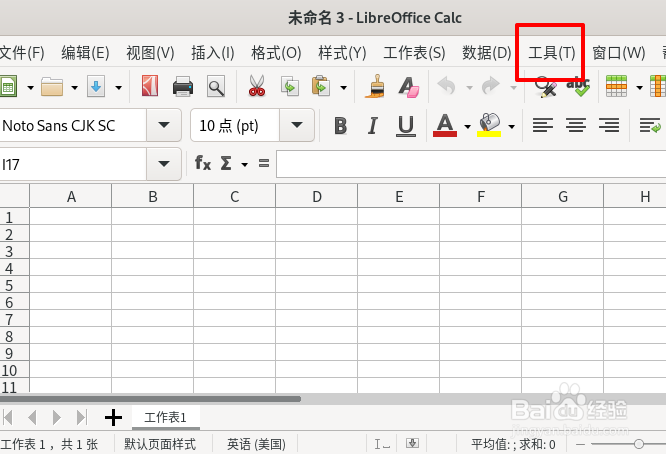Viewport: 666px width, 454px height.
Task: Click the Redo arrow
Action: pyautogui.click(x=490, y=86)
